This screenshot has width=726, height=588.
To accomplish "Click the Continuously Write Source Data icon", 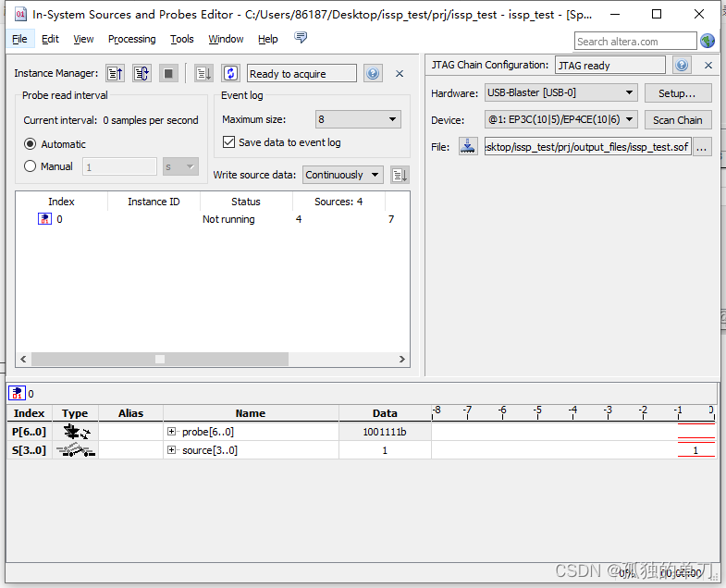I will tap(230, 73).
